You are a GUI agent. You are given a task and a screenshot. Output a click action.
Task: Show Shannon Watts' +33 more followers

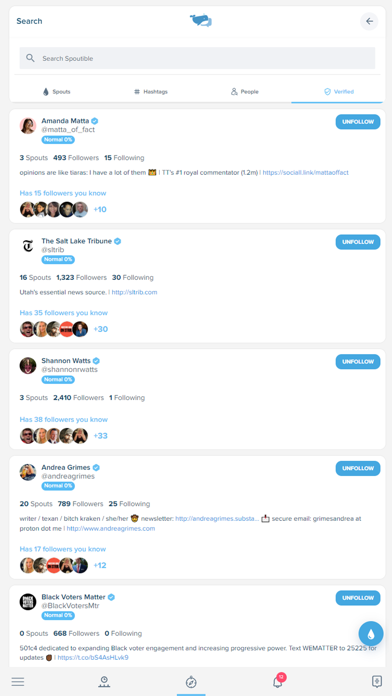[x=100, y=436]
